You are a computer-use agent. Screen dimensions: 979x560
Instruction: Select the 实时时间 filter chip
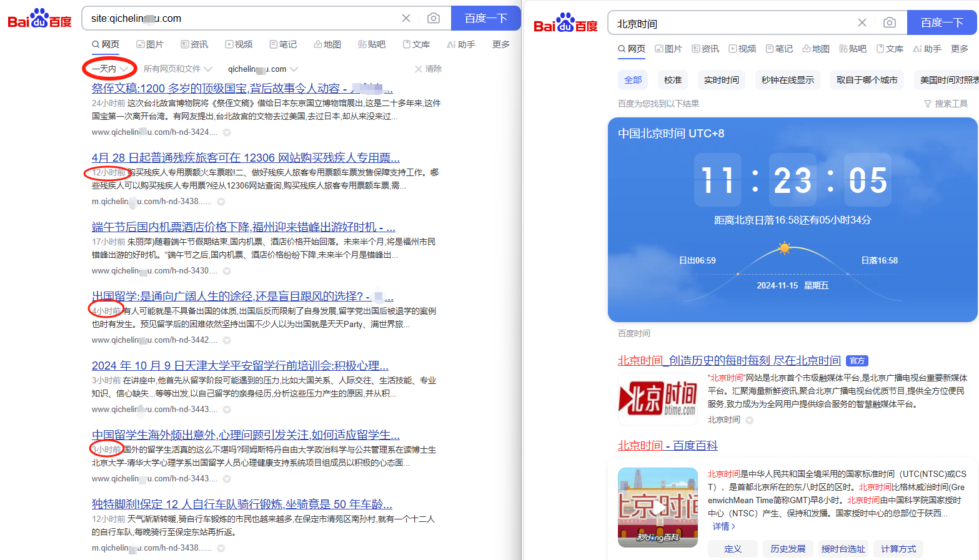point(722,80)
